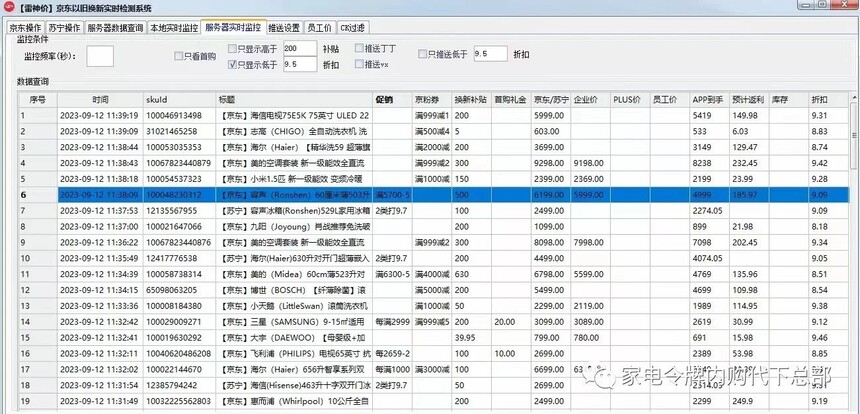860x414 pixels.
Task: Open the CK过滤 tab
Action: pos(354,29)
